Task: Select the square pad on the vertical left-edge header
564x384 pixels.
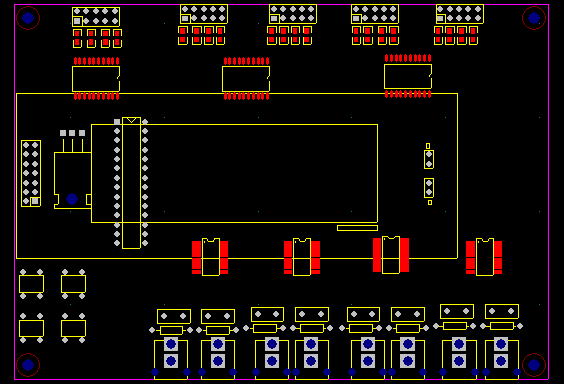Action: click(35, 201)
